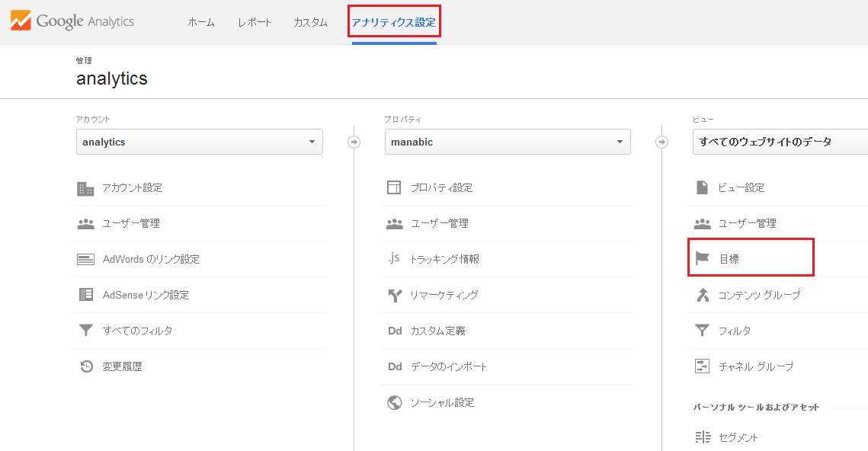This screenshot has width=868, height=451.
Task: Expand the manabic property dropdown
Action: (x=508, y=142)
